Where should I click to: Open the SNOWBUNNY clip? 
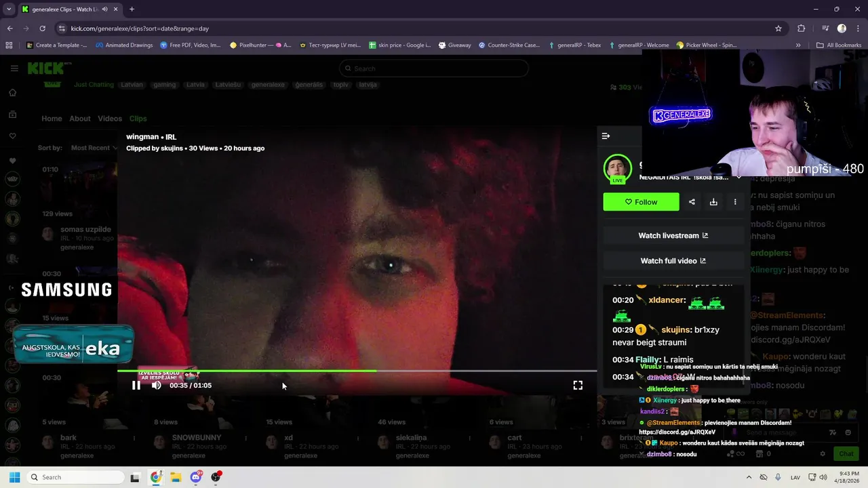(x=197, y=438)
